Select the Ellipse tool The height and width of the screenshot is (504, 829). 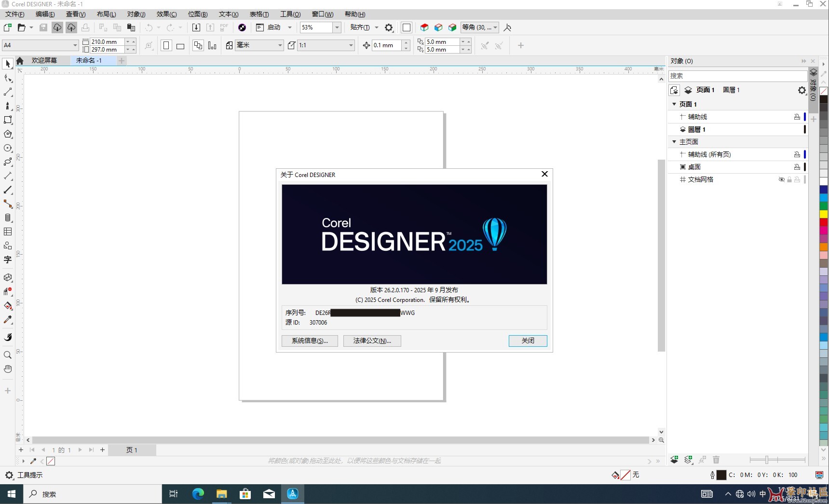pyautogui.click(x=8, y=148)
